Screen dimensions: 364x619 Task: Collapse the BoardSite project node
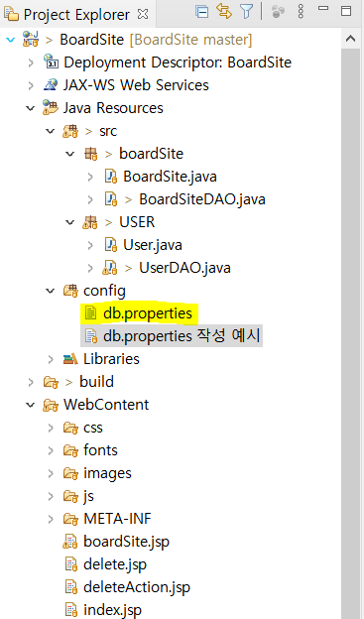(x=11, y=40)
